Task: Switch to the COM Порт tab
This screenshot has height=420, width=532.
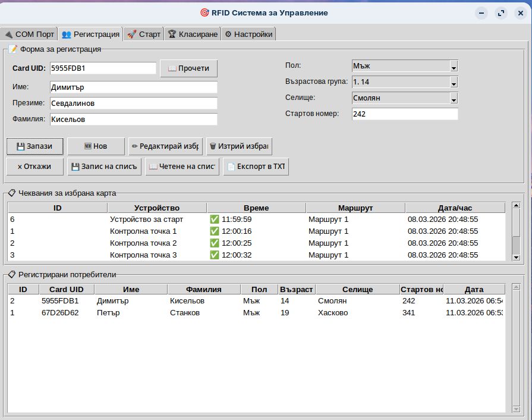Action: [x=29, y=35]
